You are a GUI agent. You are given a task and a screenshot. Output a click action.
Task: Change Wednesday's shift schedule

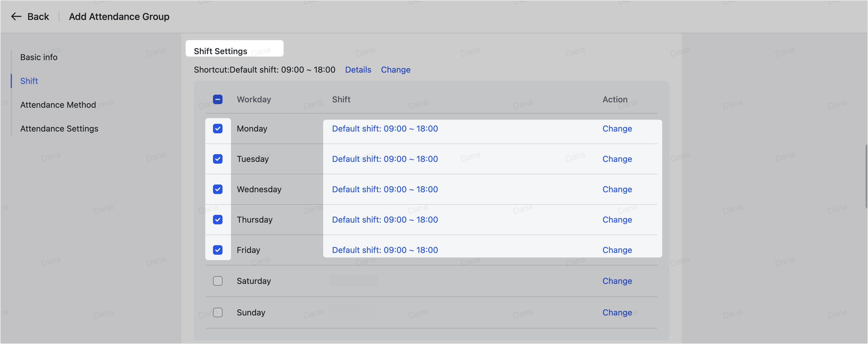point(617,189)
